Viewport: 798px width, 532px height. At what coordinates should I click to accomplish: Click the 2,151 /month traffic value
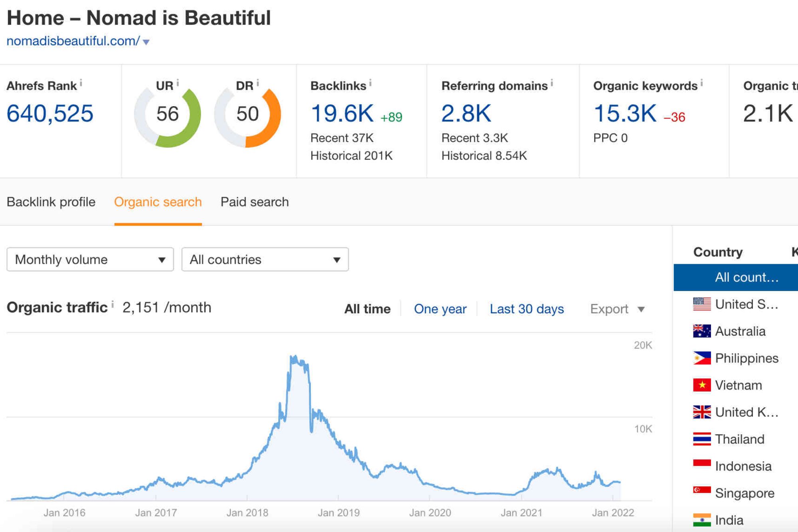(167, 308)
